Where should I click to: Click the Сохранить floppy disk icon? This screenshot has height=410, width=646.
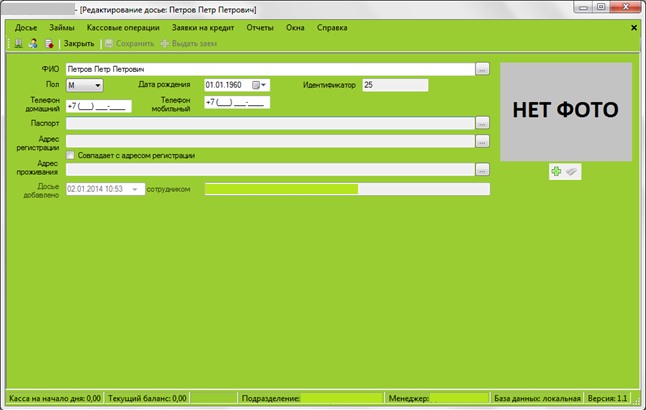[109, 43]
